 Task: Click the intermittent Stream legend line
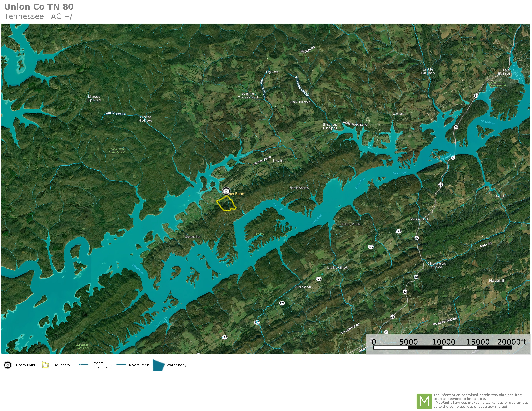84,364
